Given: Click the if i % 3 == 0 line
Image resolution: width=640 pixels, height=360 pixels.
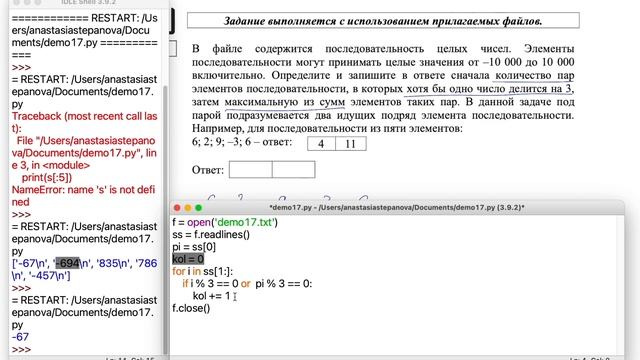Looking at the screenshot, I should point(247,284).
